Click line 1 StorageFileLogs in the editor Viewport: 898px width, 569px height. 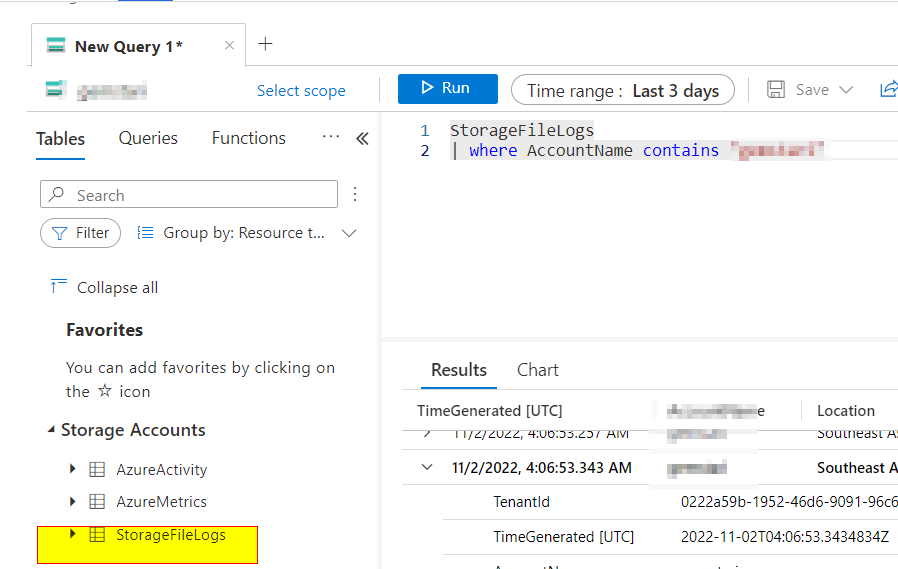click(522, 131)
